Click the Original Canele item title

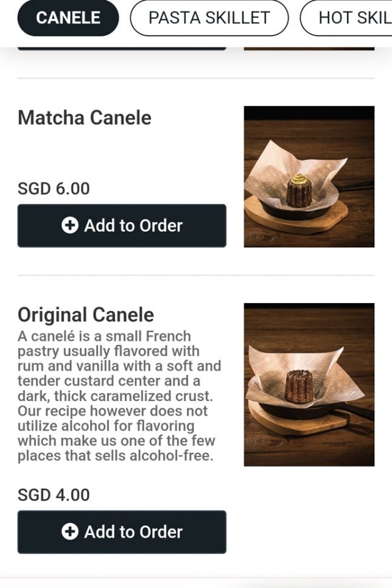[86, 315]
